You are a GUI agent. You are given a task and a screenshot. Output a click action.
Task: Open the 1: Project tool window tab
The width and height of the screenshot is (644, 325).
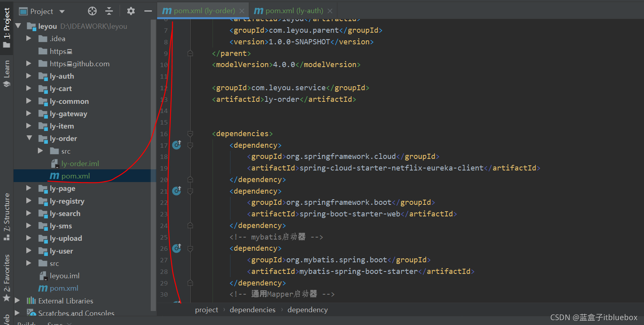(6, 27)
